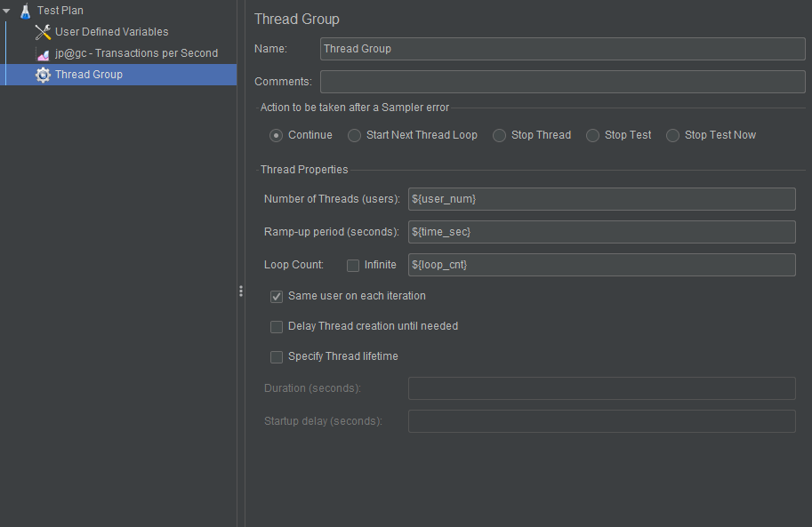
Task: Uncheck Same user on each iteration
Action: 277,297
